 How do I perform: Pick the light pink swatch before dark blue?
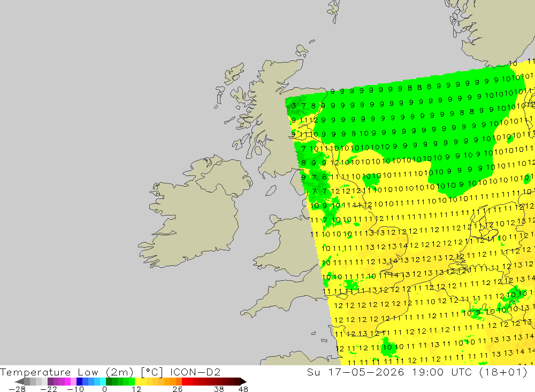[73, 382]
